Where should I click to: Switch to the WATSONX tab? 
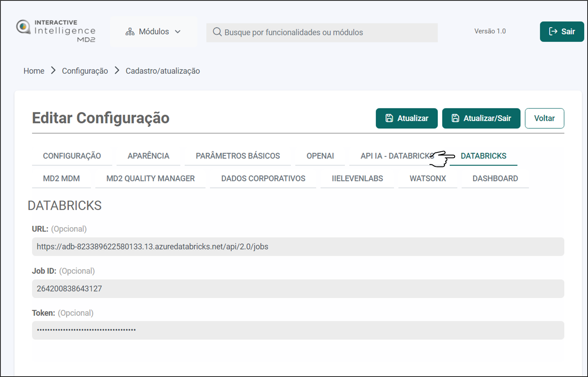pyautogui.click(x=427, y=179)
